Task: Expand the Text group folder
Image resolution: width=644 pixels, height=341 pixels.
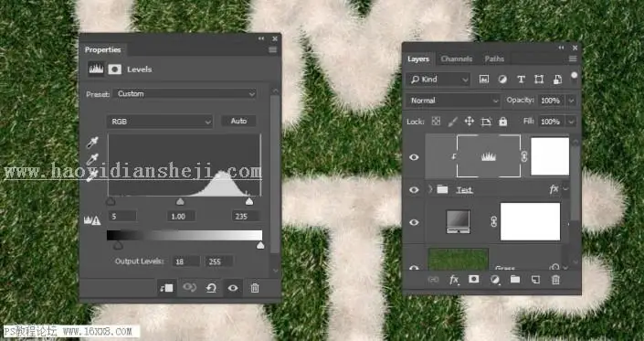Action: click(x=430, y=189)
